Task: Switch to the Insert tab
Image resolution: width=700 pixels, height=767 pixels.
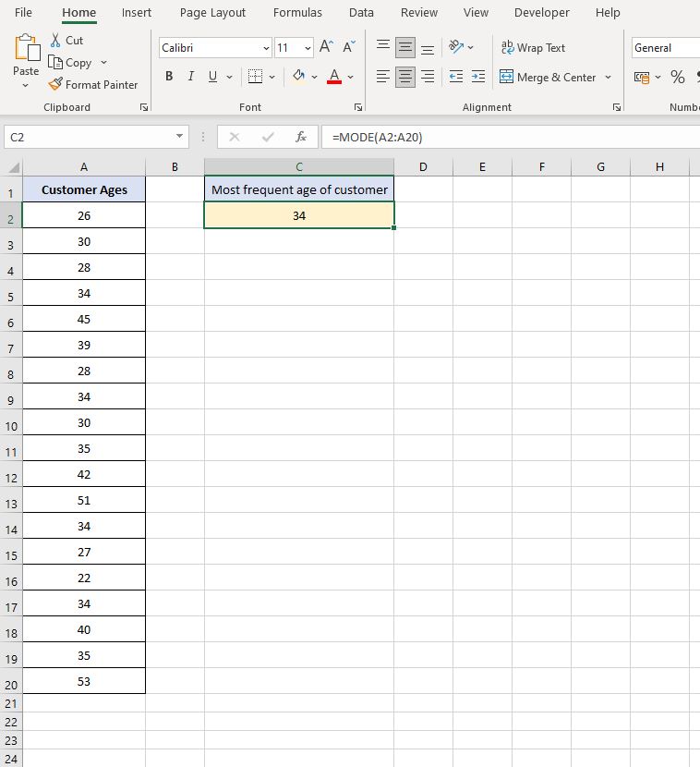Action: click(x=137, y=13)
